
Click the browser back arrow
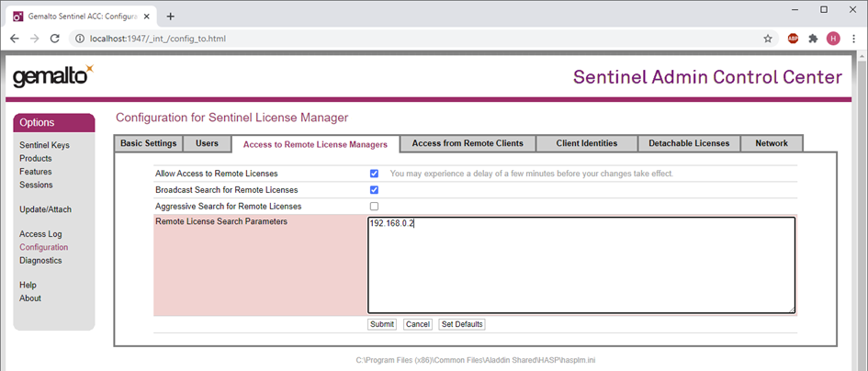(15, 39)
